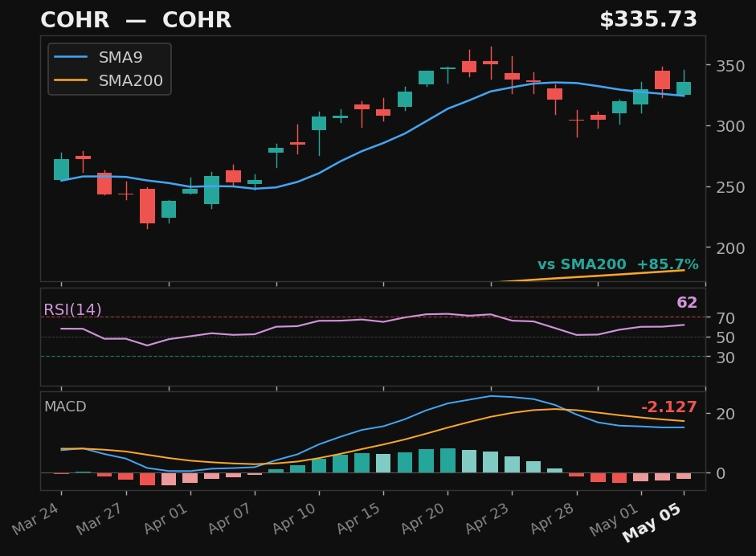
Task: Click the 'vs SMA200 +85.7%' annotation
Action: 618,264
